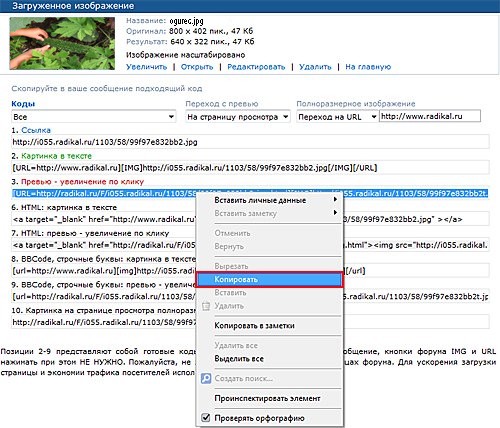Screen dimensions: 500x428
Task: Click the Редактировать link
Action: 256,67
